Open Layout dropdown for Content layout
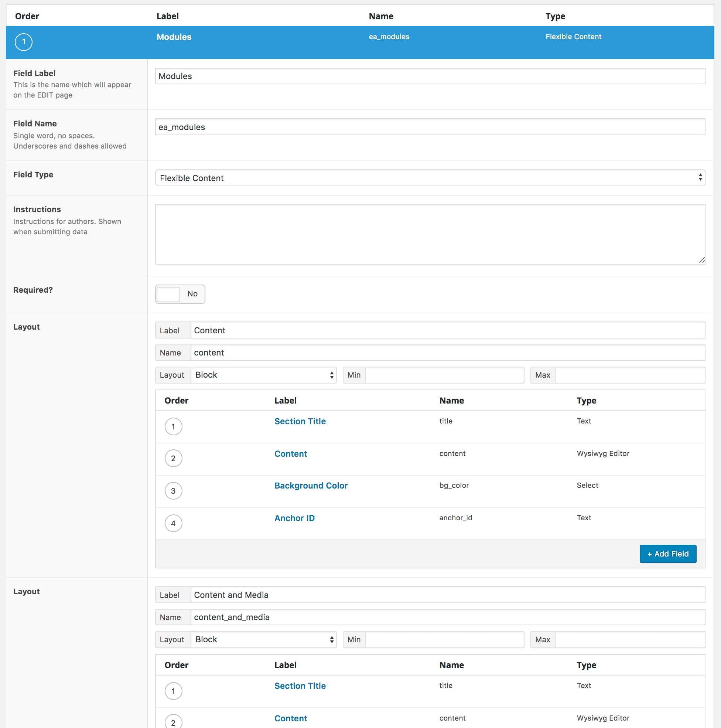The image size is (721, 728). click(264, 375)
